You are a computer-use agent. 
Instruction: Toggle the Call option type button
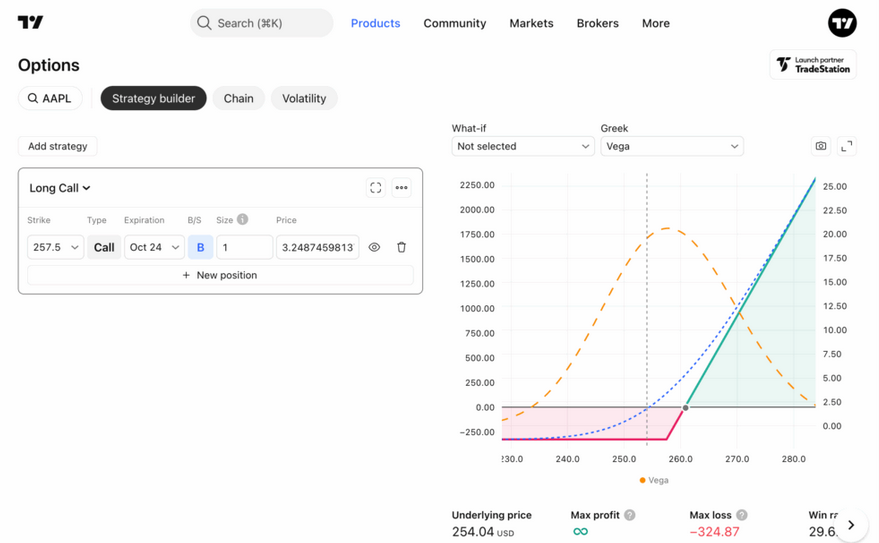[x=104, y=247]
